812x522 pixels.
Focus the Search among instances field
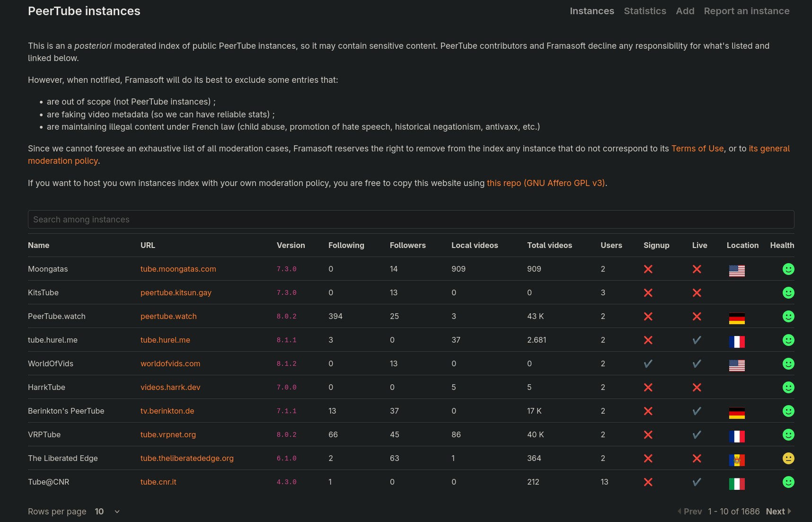coord(411,220)
